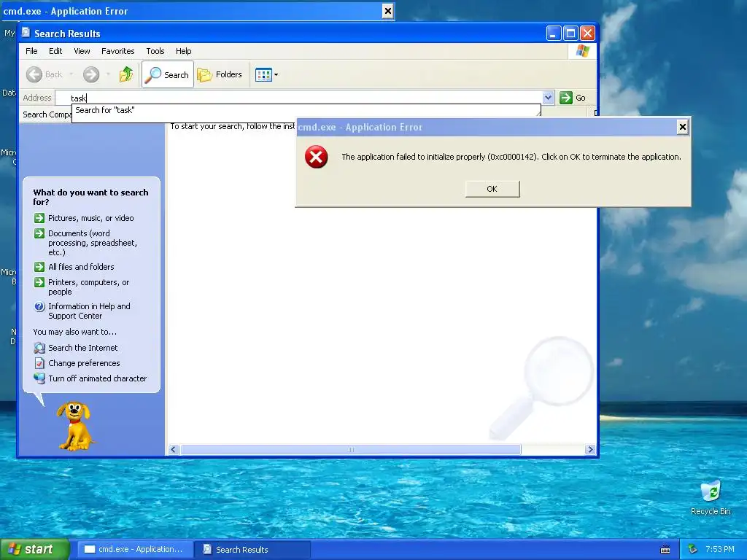Click Change preferences option
Image resolution: width=747 pixels, height=560 pixels.
point(84,363)
